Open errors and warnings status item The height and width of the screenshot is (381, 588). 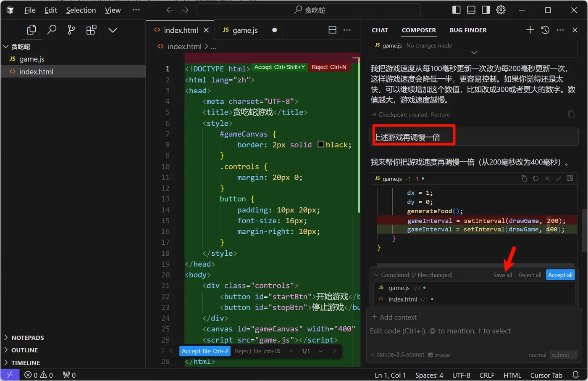pos(39,375)
